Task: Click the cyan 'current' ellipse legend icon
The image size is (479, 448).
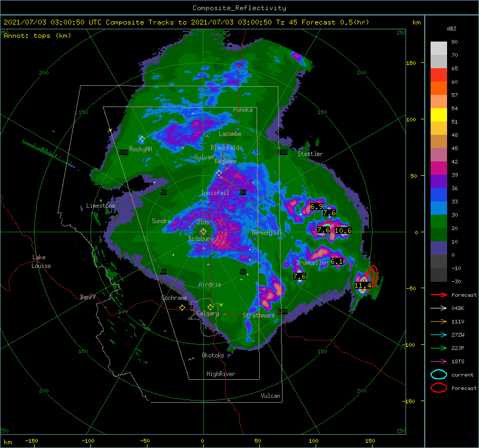Action: tap(439, 374)
